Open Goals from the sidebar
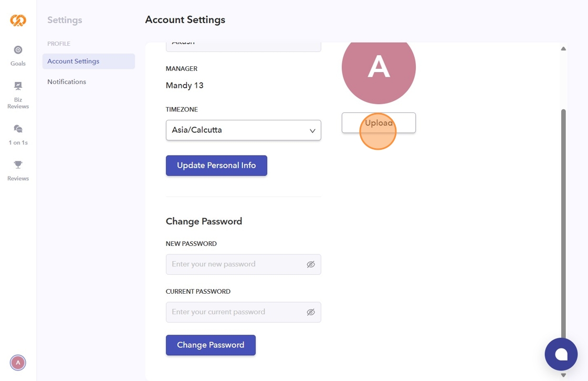The image size is (588, 381). [18, 50]
